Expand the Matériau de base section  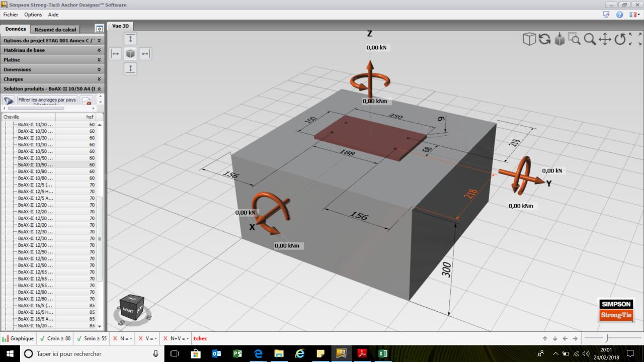[52, 50]
